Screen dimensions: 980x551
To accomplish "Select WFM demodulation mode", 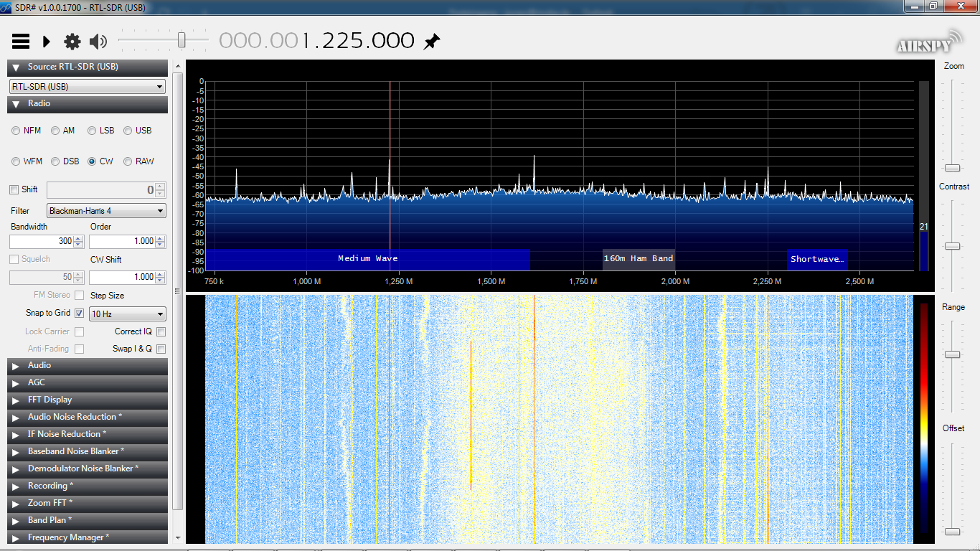I will pyautogui.click(x=16, y=161).
